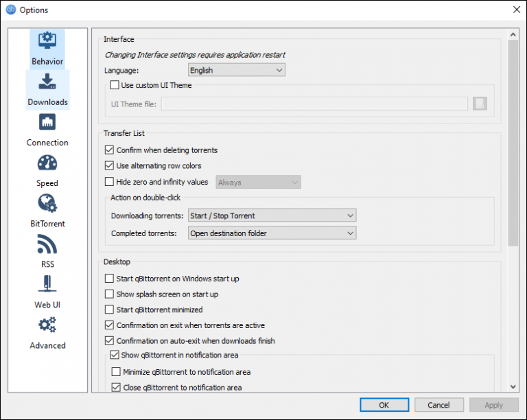
Task: Click the qBittorrent logo in title bar
Action: point(11,10)
